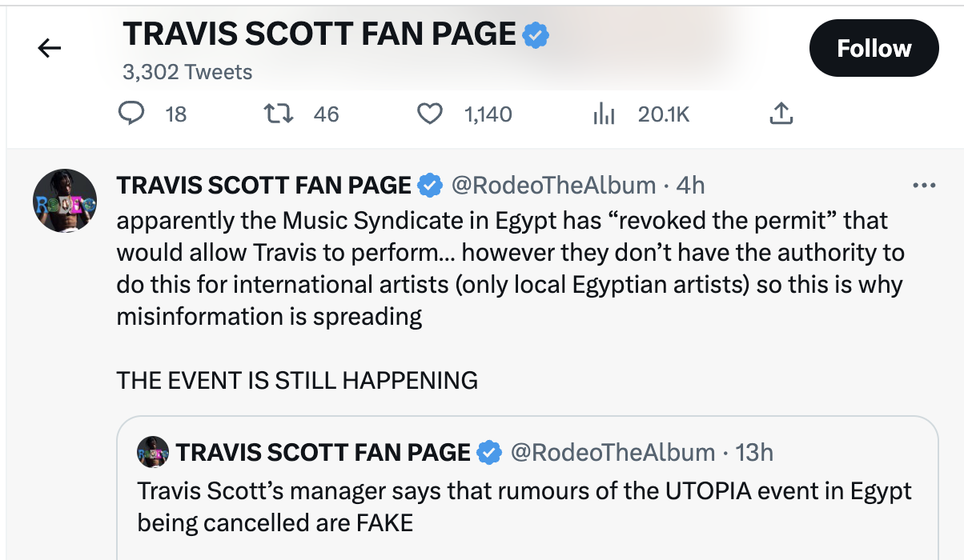Open @RodeoTheAlbum handle in quoted tweet
964x560 pixels.
[613, 453]
